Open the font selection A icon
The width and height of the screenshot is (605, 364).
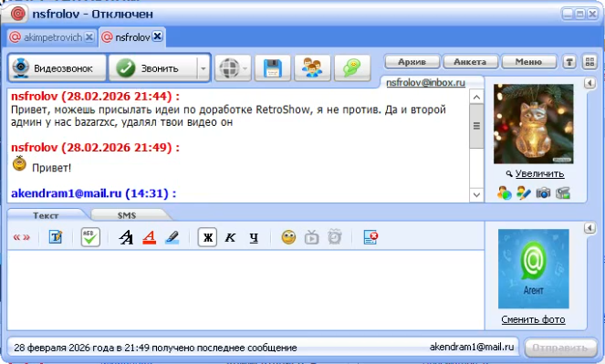click(126, 237)
